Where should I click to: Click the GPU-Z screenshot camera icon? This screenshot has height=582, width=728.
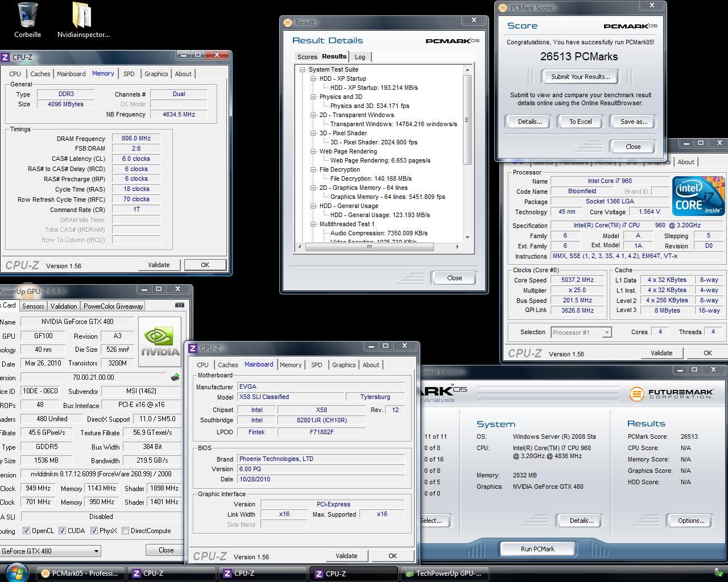(179, 305)
